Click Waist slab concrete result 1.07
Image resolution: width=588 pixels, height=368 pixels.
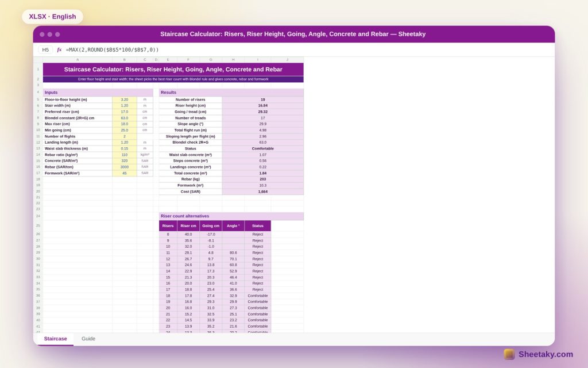click(x=263, y=155)
